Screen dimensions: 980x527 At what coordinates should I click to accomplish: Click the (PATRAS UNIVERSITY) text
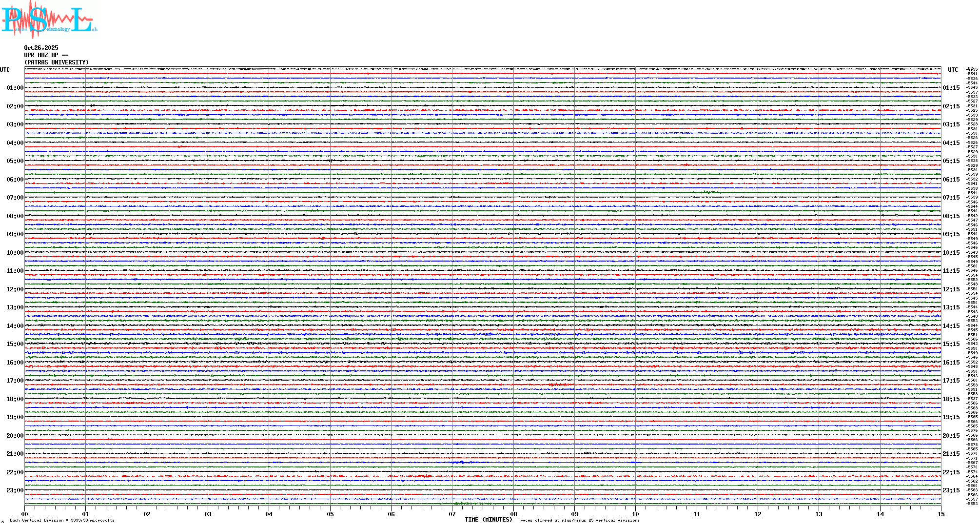(x=57, y=62)
